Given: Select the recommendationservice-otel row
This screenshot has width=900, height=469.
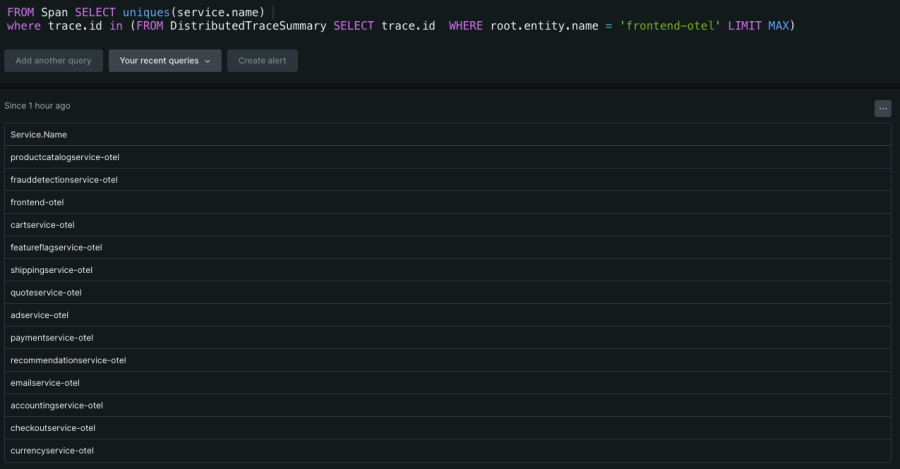Looking at the screenshot, I should 68,360.
